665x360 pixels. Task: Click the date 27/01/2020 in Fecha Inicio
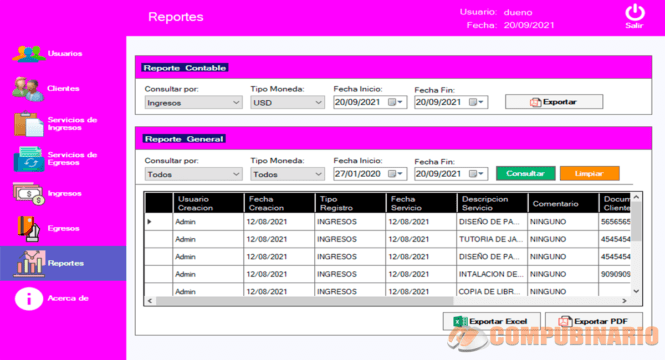[x=357, y=174]
